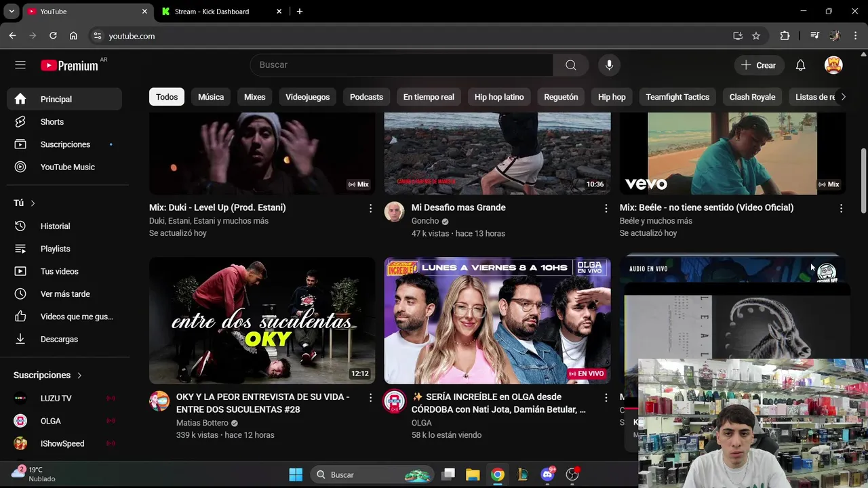Open more options for OLGA live video
This screenshot has height=488, width=868.
click(x=606, y=398)
